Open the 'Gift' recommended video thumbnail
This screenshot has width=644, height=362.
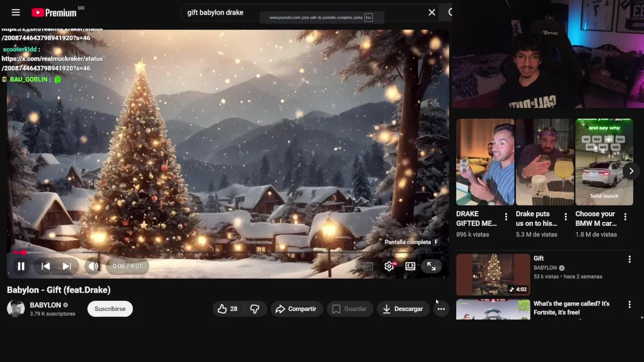493,274
